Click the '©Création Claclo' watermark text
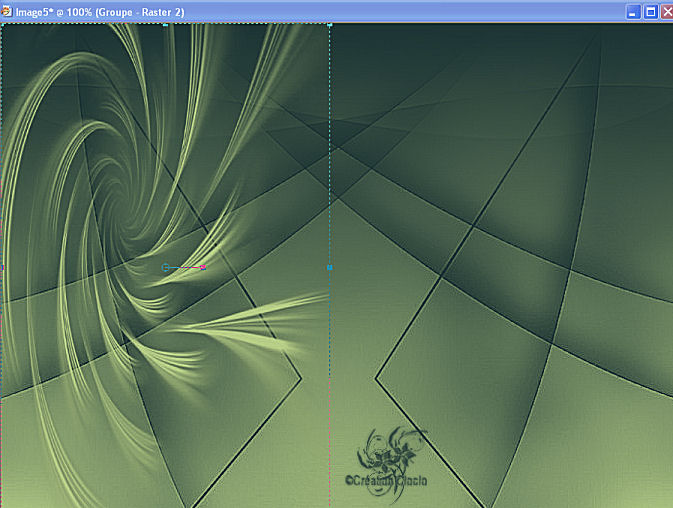The height and width of the screenshot is (508, 673). (x=386, y=481)
